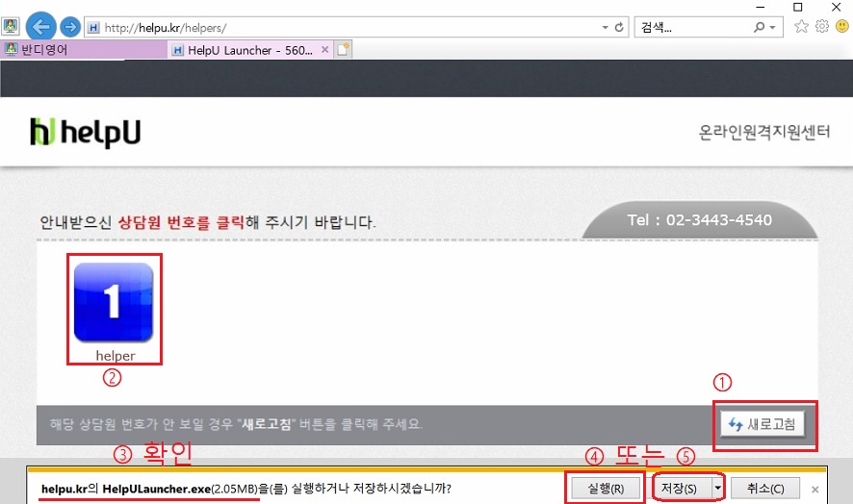
Task: Click the smiley feedback icon
Action: pos(842,26)
